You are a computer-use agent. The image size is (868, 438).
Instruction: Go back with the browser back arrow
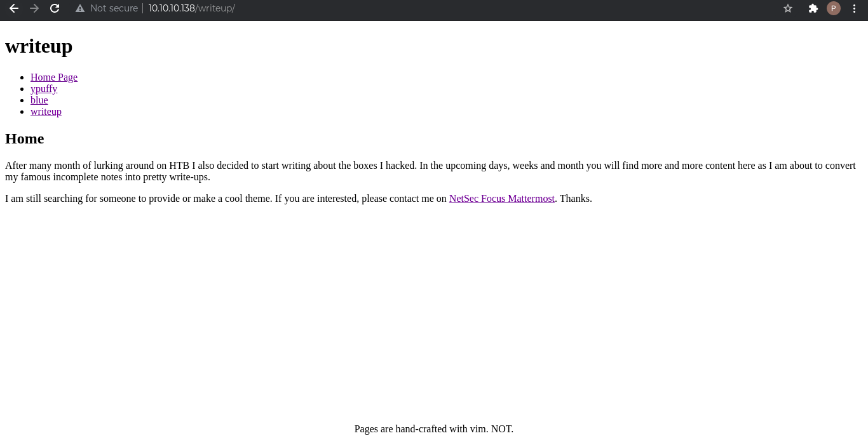coord(13,8)
